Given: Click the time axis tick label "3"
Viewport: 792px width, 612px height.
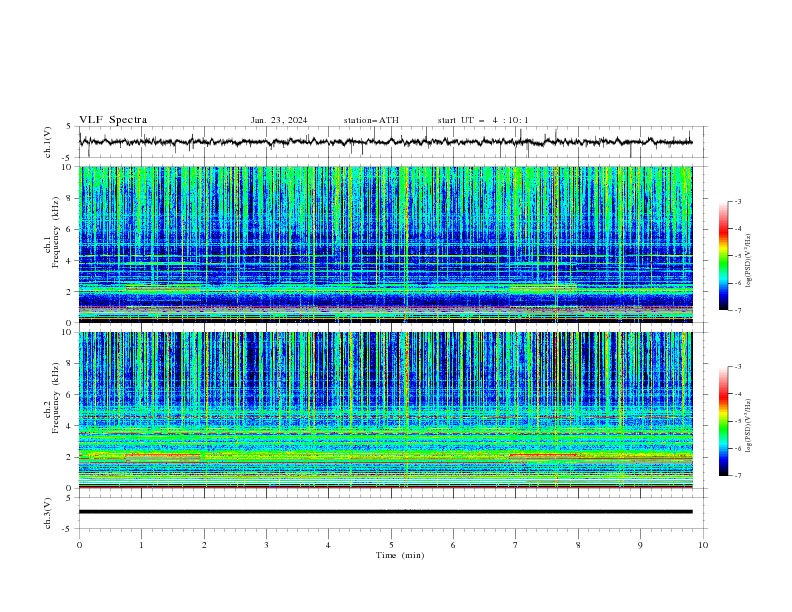Looking at the screenshot, I should (266, 545).
